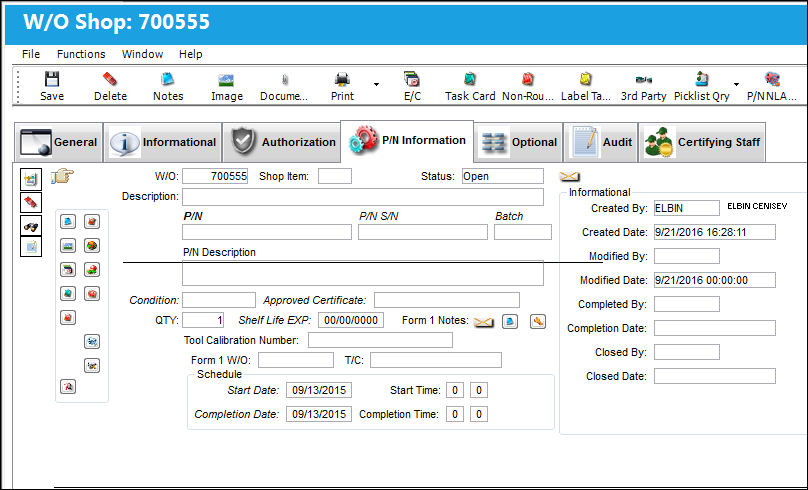Click the Tool Calibration Number field
Screen dimensions: 808x490
pos(380,340)
